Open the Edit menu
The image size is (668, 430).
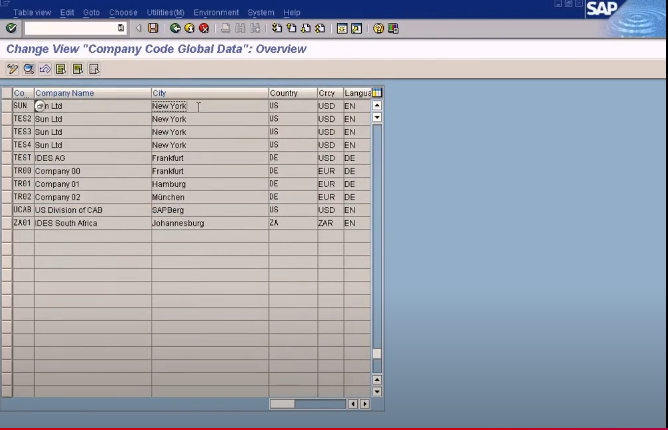pos(67,12)
